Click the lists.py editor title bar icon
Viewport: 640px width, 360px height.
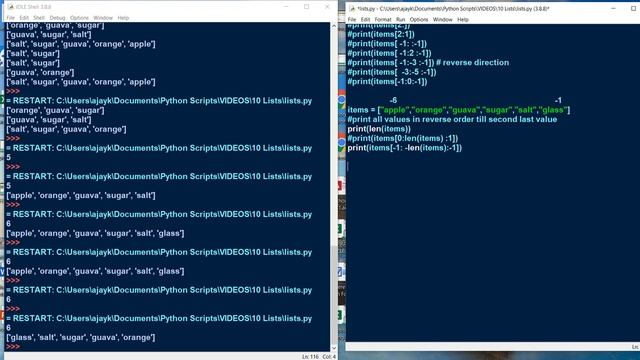point(352,9)
